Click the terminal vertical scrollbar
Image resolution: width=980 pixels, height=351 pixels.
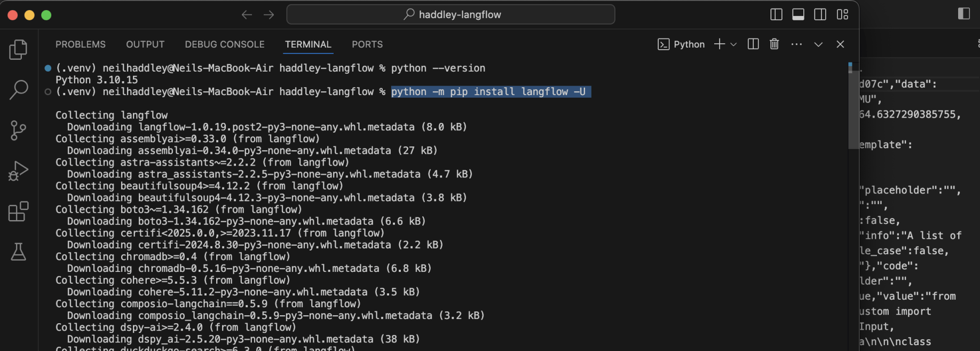pyautogui.click(x=852, y=107)
